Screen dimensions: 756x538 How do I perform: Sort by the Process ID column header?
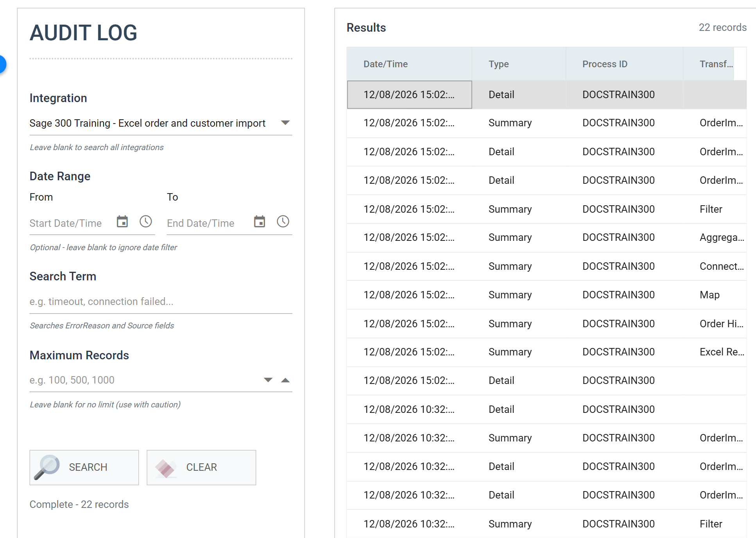coord(624,64)
